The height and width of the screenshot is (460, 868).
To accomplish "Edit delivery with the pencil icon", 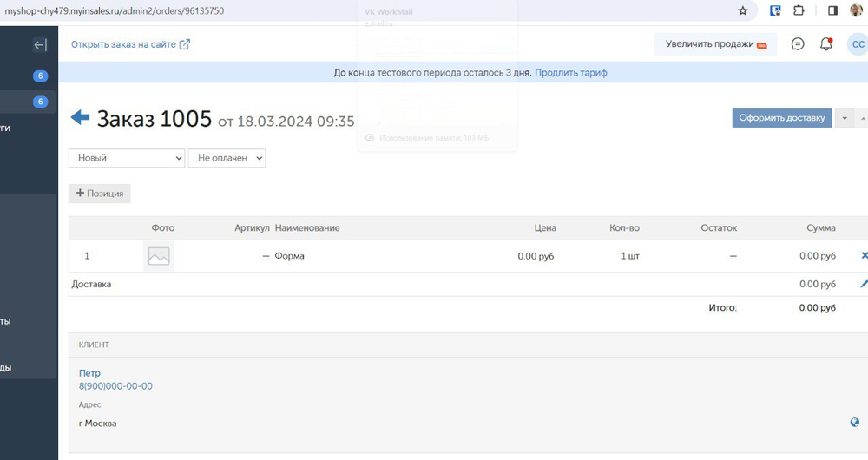I will pos(864,284).
